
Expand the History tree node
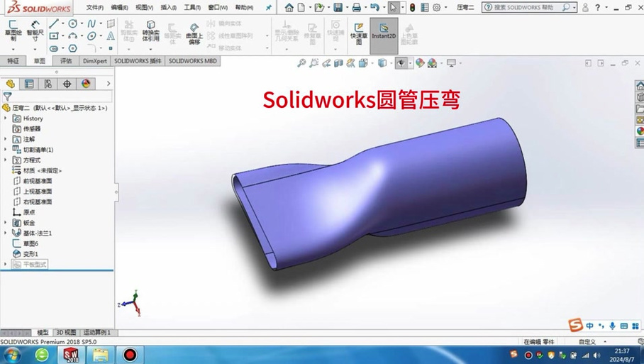pyautogui.click(x=6, y=118)
